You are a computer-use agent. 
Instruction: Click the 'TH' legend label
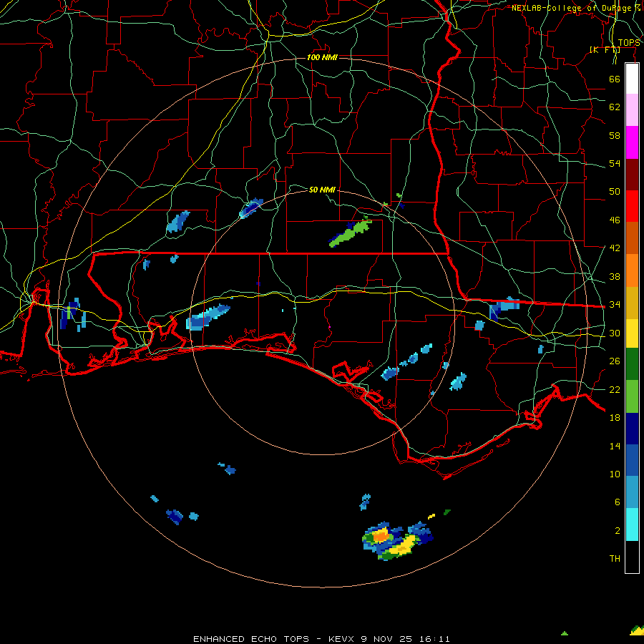click(x=615, y=559)
